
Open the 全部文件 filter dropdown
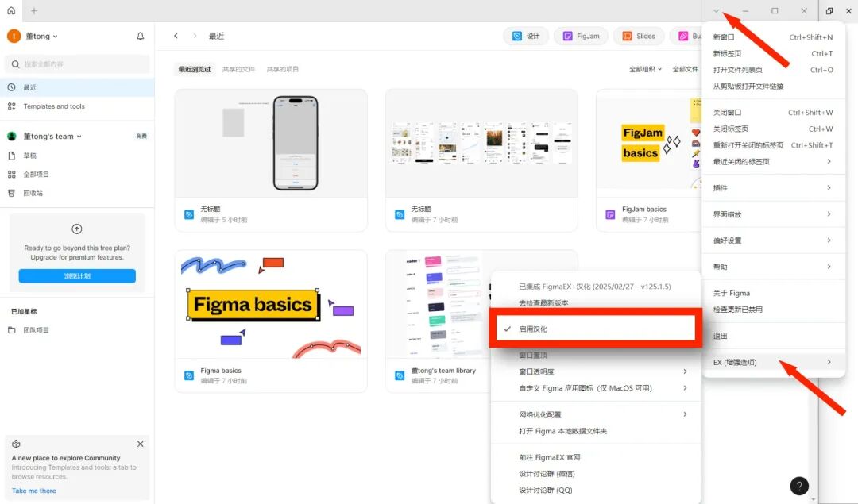tap(685, 69)
